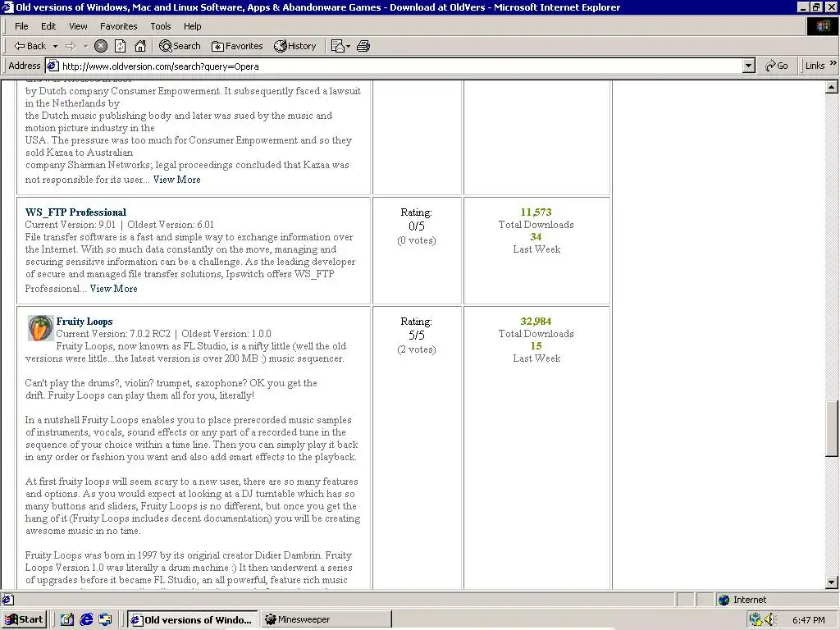Click the 5/5 rating value

(x=416, y=336)
